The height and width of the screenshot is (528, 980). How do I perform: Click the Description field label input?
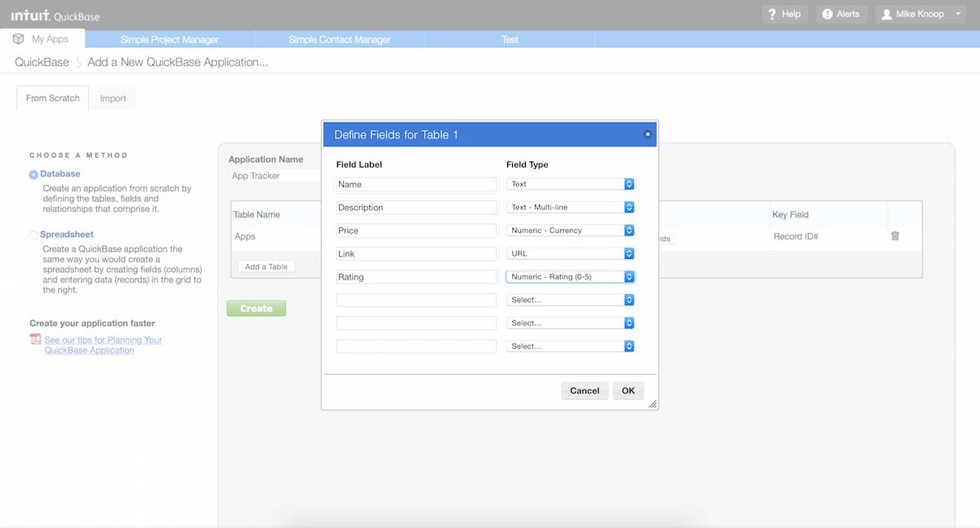[416, 208]
